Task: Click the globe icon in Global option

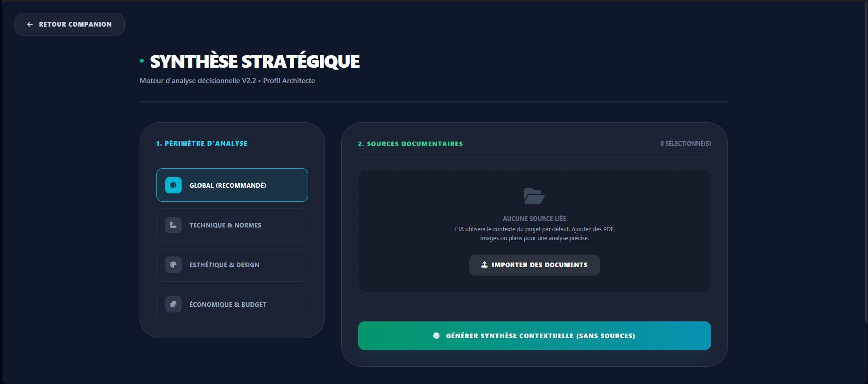Action: (x=173, y=185)
